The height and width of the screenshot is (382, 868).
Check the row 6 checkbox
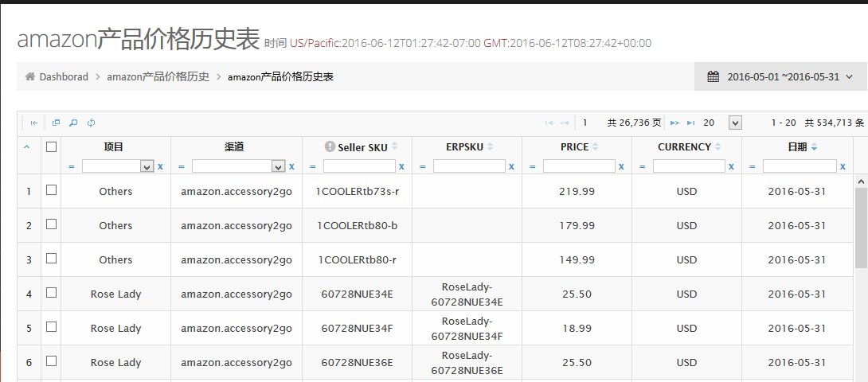pos(52,361)
